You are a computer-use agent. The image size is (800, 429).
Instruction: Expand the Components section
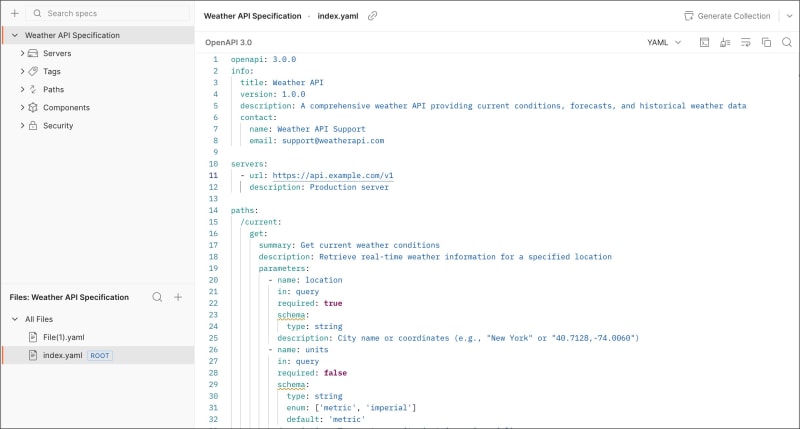click(x=22, y=108)
